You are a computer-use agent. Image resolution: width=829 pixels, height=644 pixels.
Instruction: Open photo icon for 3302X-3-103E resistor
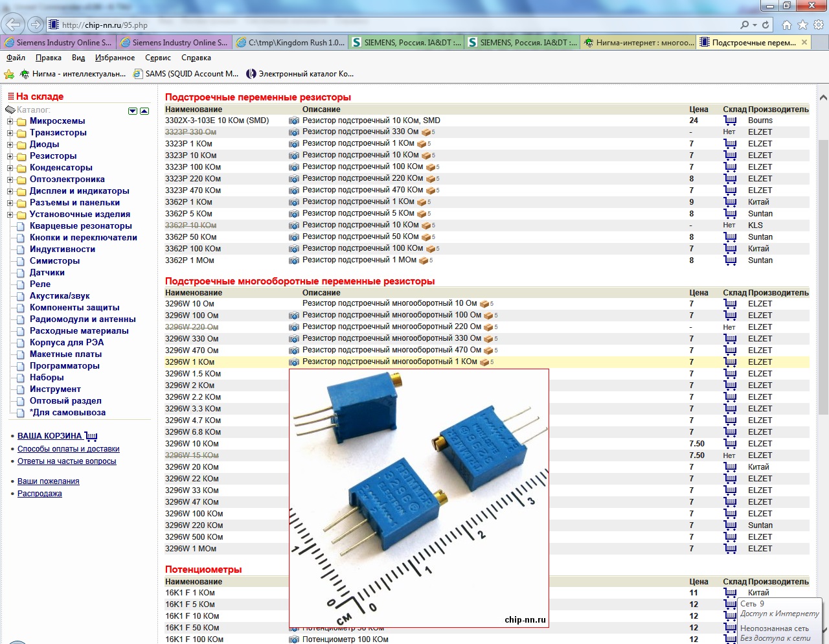tap(293, 121)
